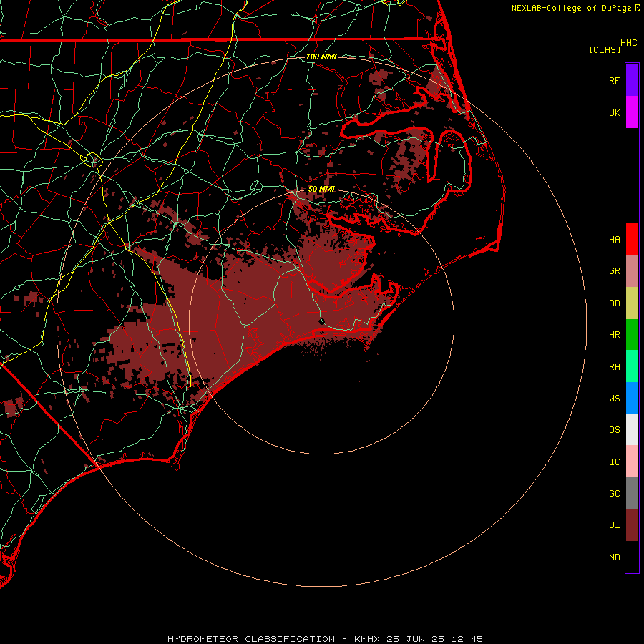Click the light pink IC legend swatch
644x644 pixels.
click(x=632, y=462)
